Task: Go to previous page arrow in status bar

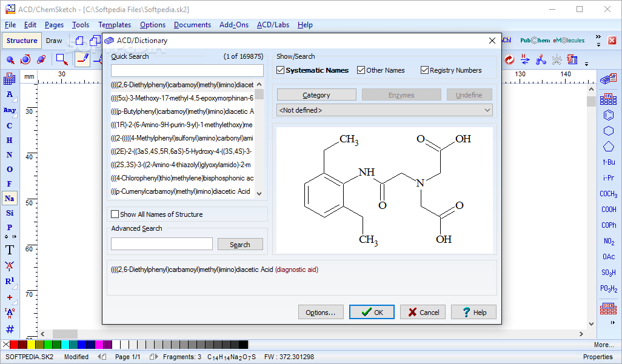Action: tap(102, 357)
